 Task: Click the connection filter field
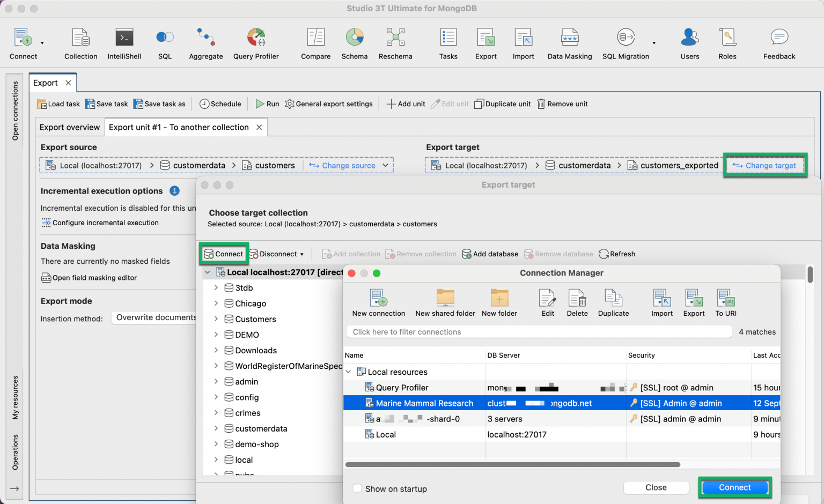pos(538,331)
